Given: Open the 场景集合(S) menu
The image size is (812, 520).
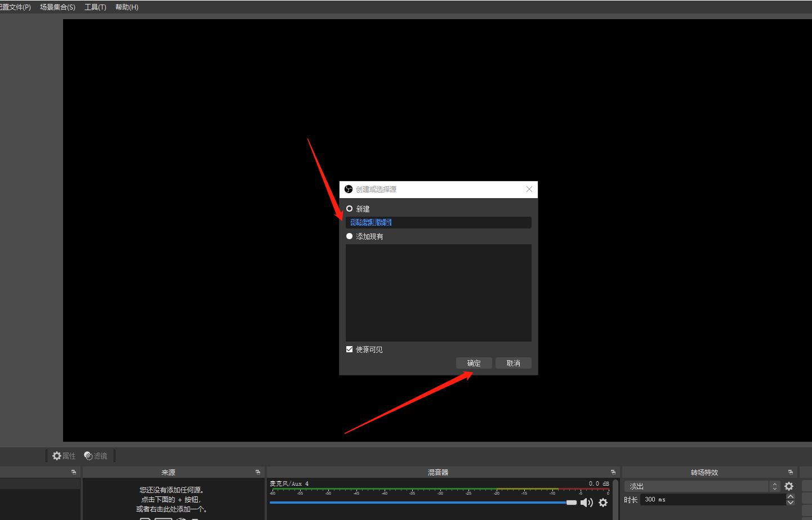Looking at the screenshot, I should click(57, 7).
